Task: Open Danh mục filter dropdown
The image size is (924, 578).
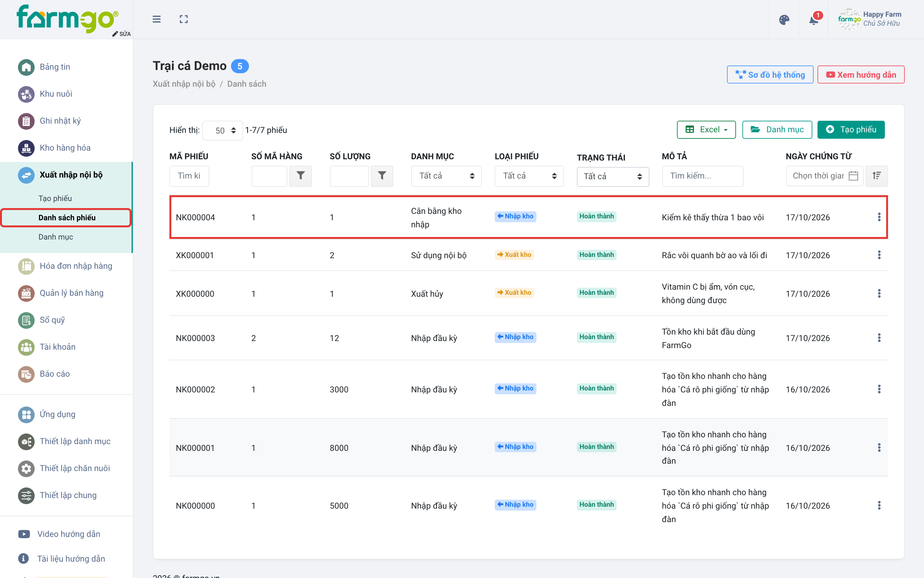Action: tap(446, 176)
